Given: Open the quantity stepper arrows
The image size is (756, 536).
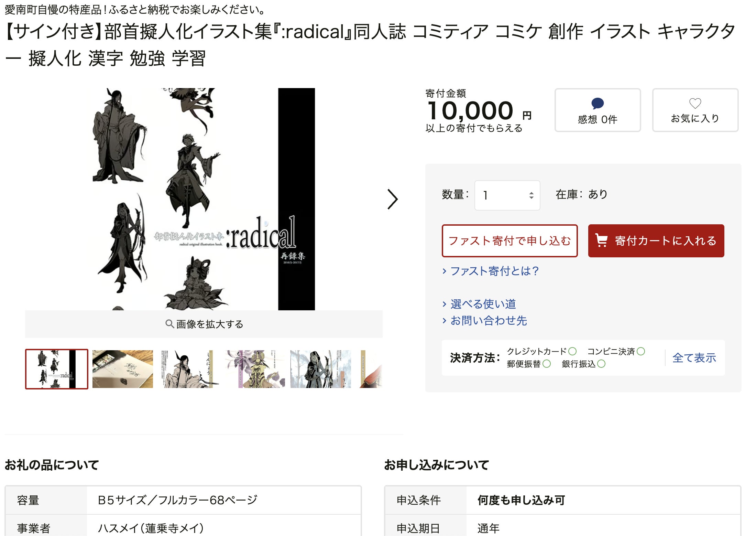Looking at the screenshot, I should tap(532, 195).
